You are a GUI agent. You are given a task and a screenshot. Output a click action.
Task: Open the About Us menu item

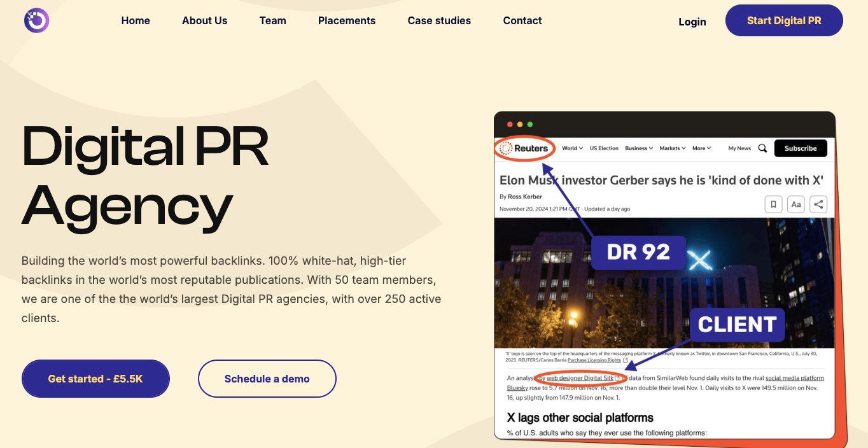click(x=204, y=20)
